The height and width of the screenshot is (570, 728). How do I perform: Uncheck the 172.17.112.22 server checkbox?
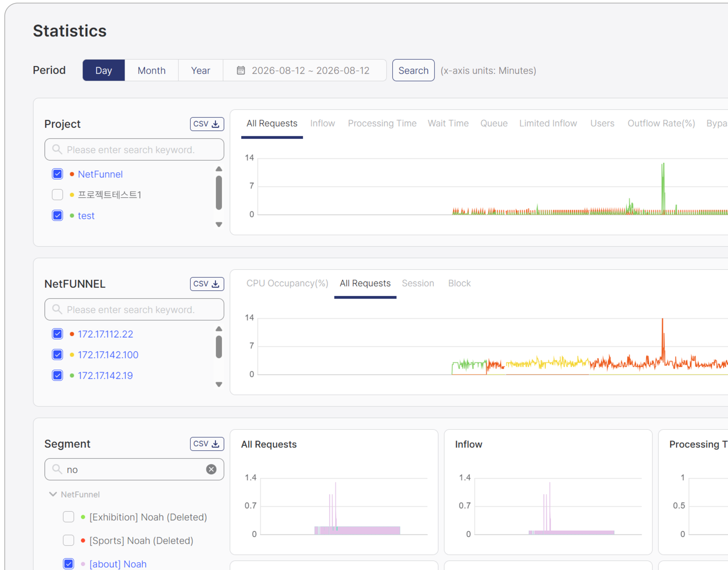tap(57, 334)
